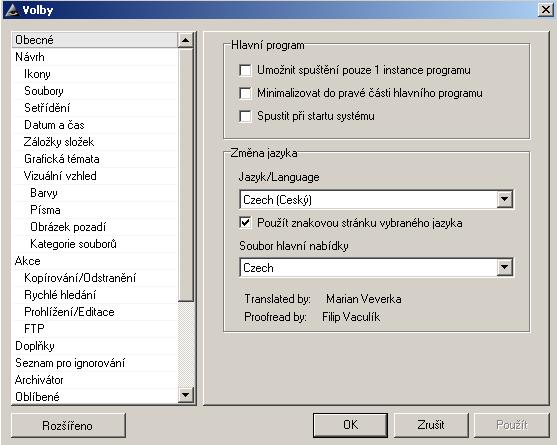
Task: Confirm with the OK button
Action: (350, 425)
